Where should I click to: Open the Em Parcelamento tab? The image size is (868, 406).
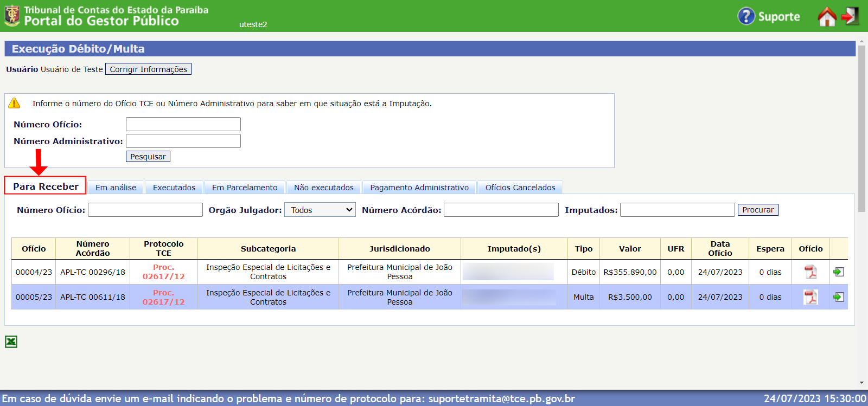click(245, 188)
